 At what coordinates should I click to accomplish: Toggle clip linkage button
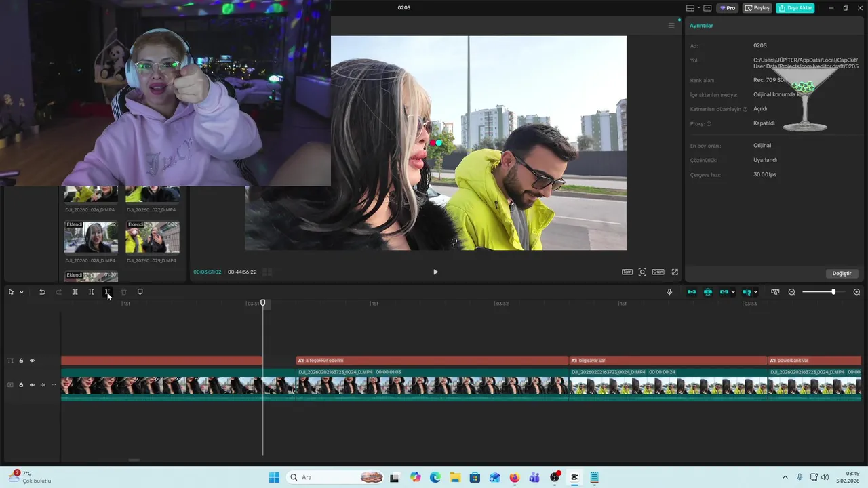click(x=724, y=292)
